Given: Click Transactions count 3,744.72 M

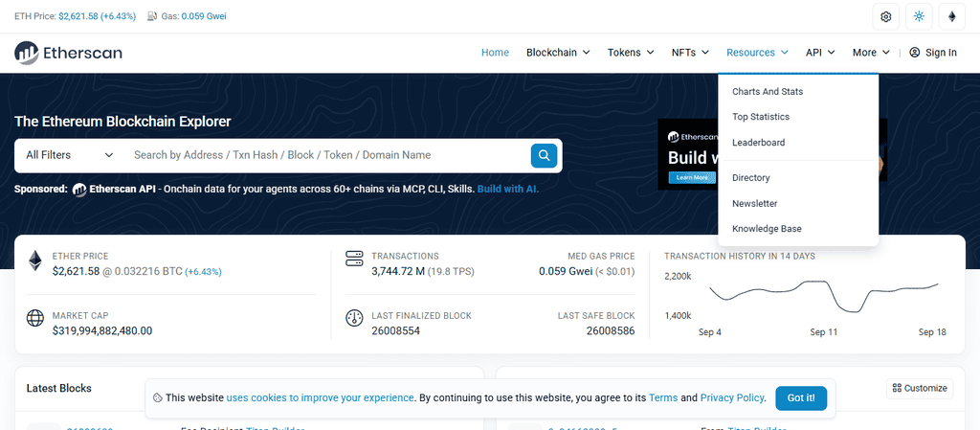Looking at the screenshot, I should (397, 271).
